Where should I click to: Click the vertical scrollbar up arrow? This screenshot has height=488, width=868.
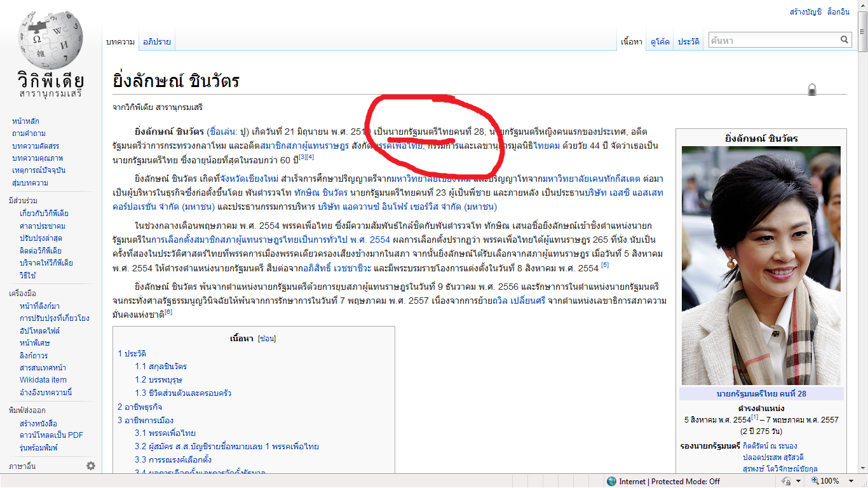click(862, 5)
